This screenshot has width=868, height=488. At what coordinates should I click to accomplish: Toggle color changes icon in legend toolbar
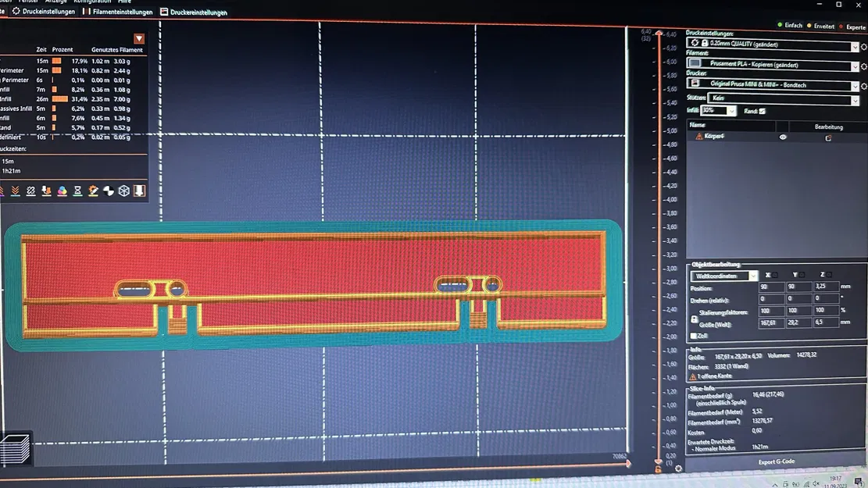[62, 191]
